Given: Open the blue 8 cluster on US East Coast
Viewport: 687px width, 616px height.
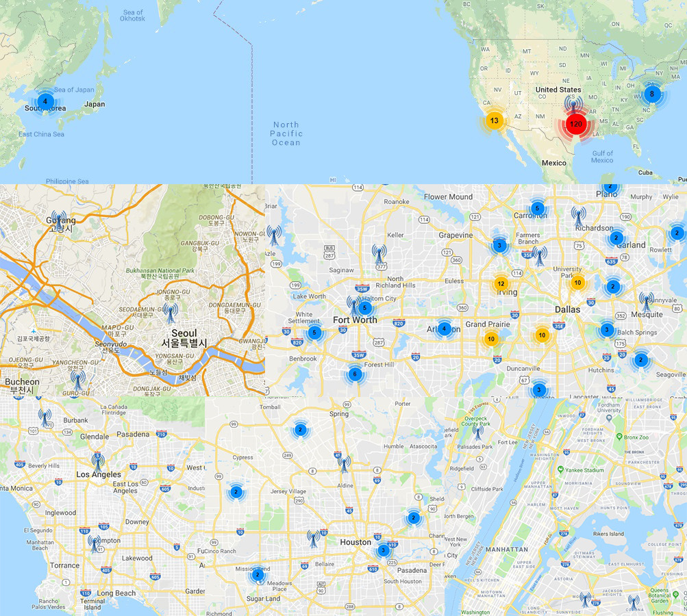Looking at the screenshot, I should 652,94.
